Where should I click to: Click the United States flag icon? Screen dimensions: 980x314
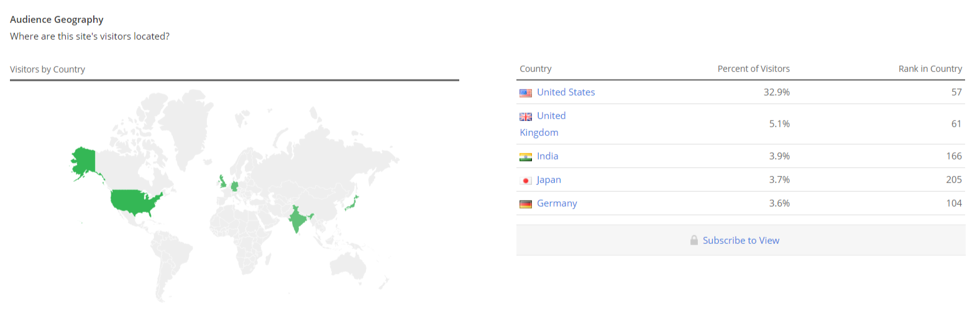pyautogui.click(x=526, y=93)
